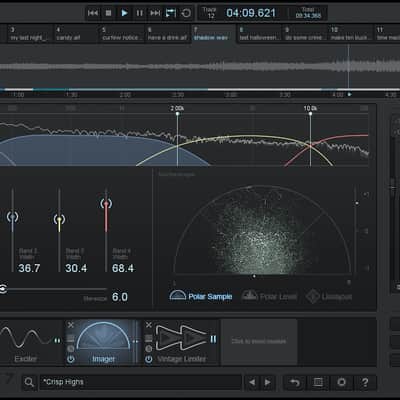This screenshot has width=400, height=400.
Task: Click the Imager module reorder handle
Action: [x=136, y=341]
